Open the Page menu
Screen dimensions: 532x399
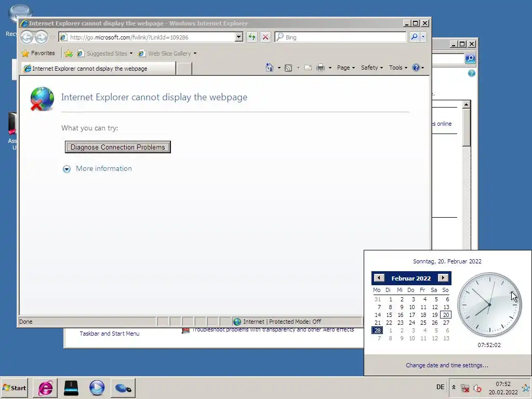[345, 68]
